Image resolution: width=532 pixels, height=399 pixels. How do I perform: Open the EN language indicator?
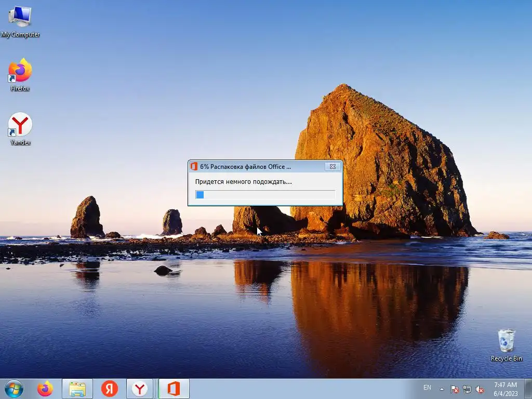tap(427, 388)
